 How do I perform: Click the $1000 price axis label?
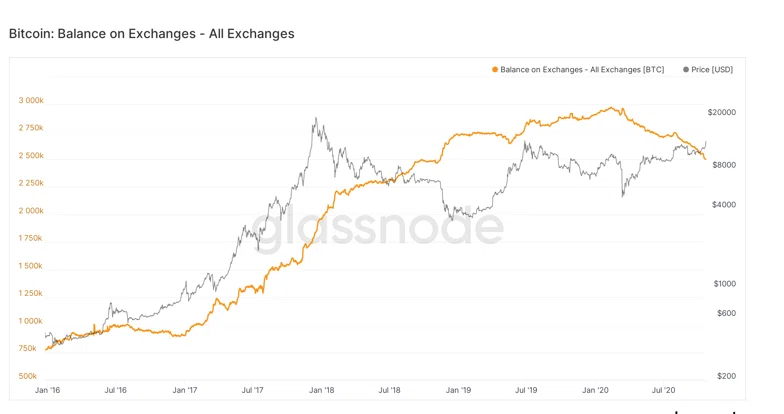point(724,284)
